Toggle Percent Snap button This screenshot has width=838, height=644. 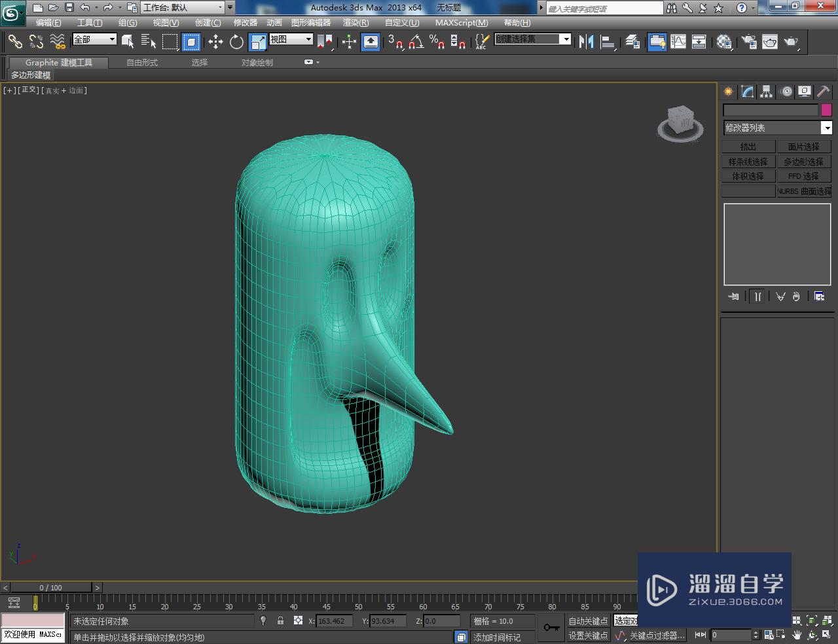(437, 42)
